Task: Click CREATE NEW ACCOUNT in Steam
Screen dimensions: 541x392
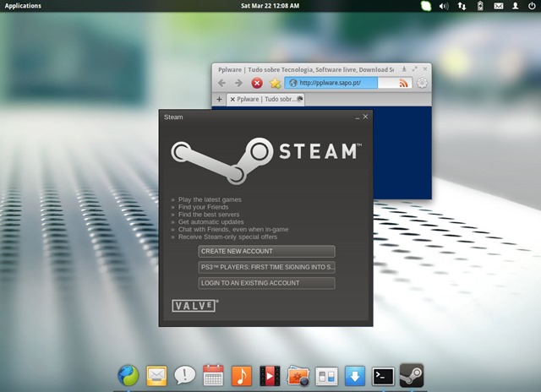Action: tap(266, 251)
